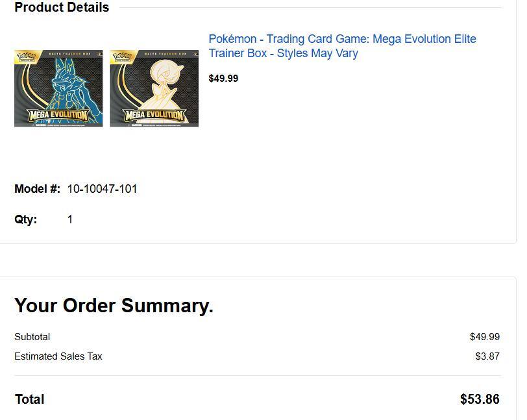
Task: Click the Qty label
Action: point(26,219)
